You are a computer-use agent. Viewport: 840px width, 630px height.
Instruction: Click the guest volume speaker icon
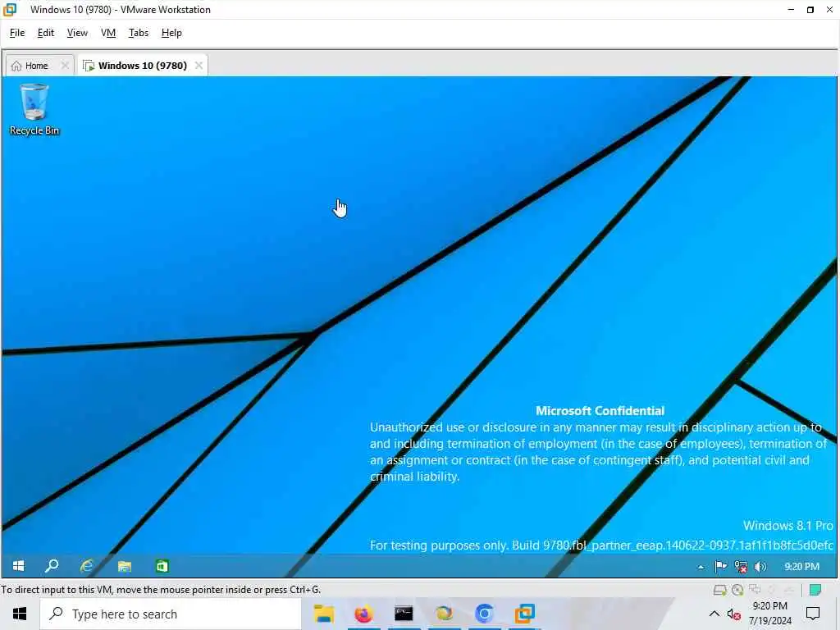click(x=760, y=566)
